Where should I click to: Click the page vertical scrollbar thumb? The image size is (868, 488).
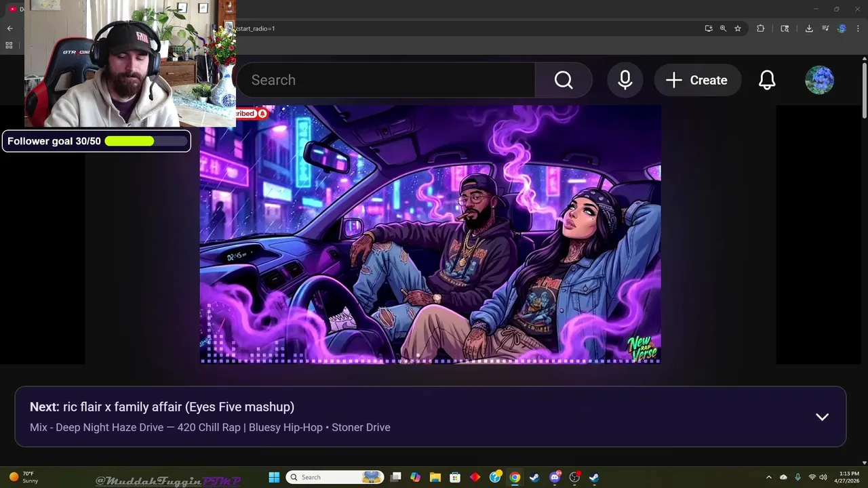(x=865, y=89)
